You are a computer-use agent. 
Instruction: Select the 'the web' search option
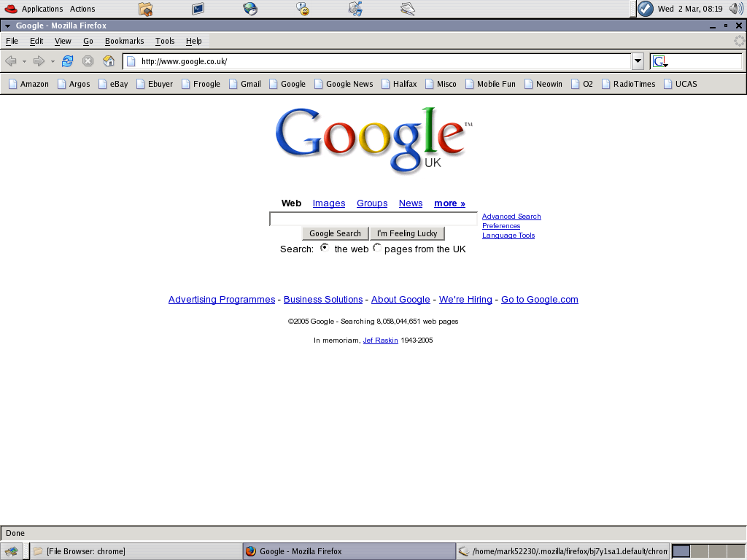[x=324, y=247]
